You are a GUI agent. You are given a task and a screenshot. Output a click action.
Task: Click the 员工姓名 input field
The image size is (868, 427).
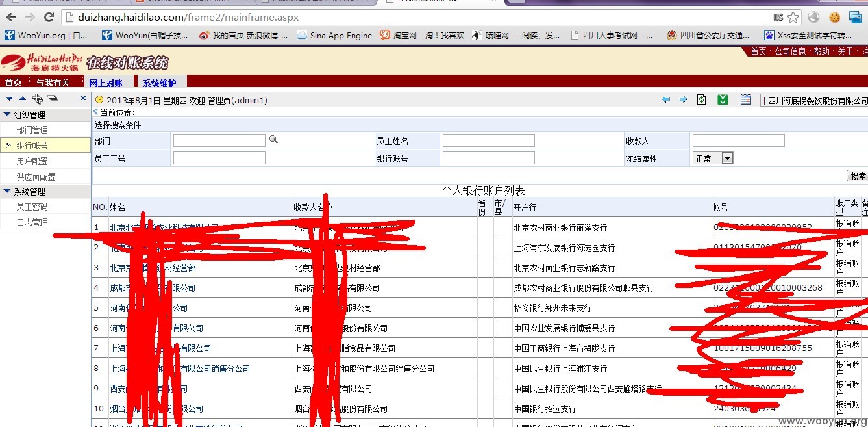(489, 140)
